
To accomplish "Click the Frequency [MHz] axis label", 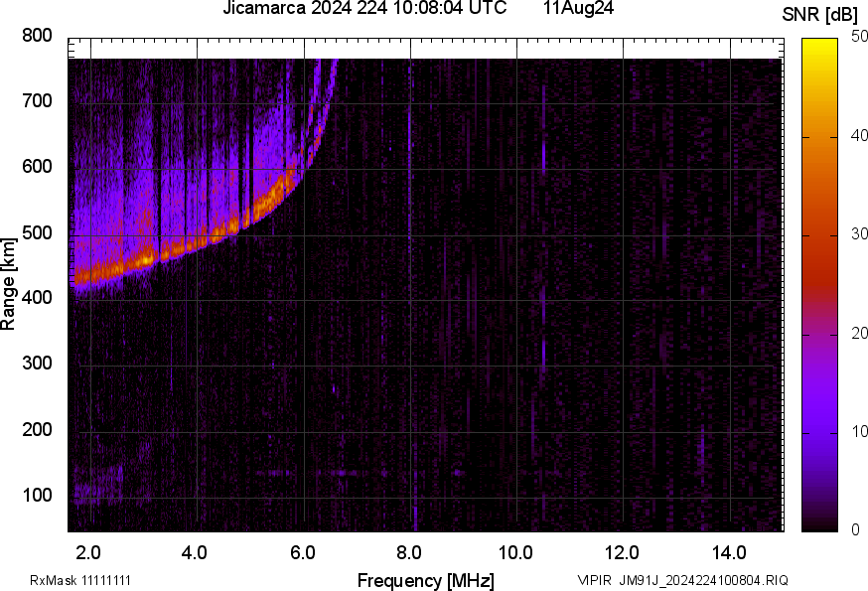I will (x=425, y=580).
